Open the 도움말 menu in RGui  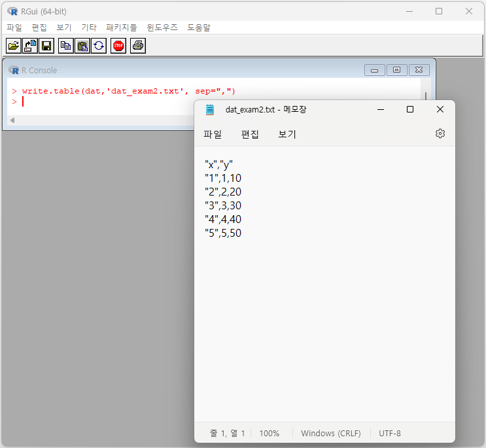pyautogui.click(x=199, y=27)
